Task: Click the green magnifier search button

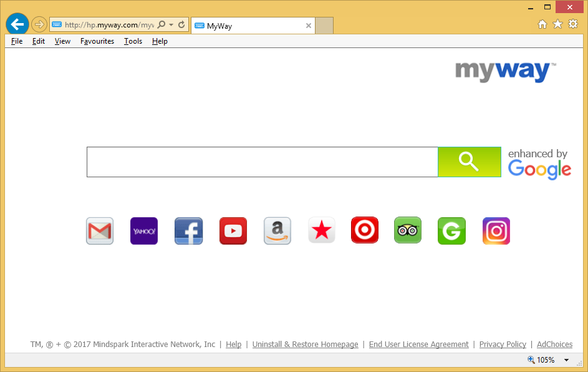Action: pyautogui.click(x=469, y=162)
